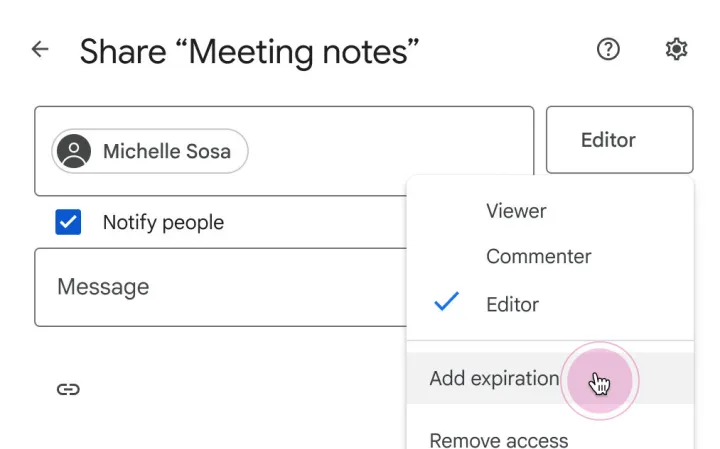
Task: Open the help question mark icon
Action: coord(607,49)
